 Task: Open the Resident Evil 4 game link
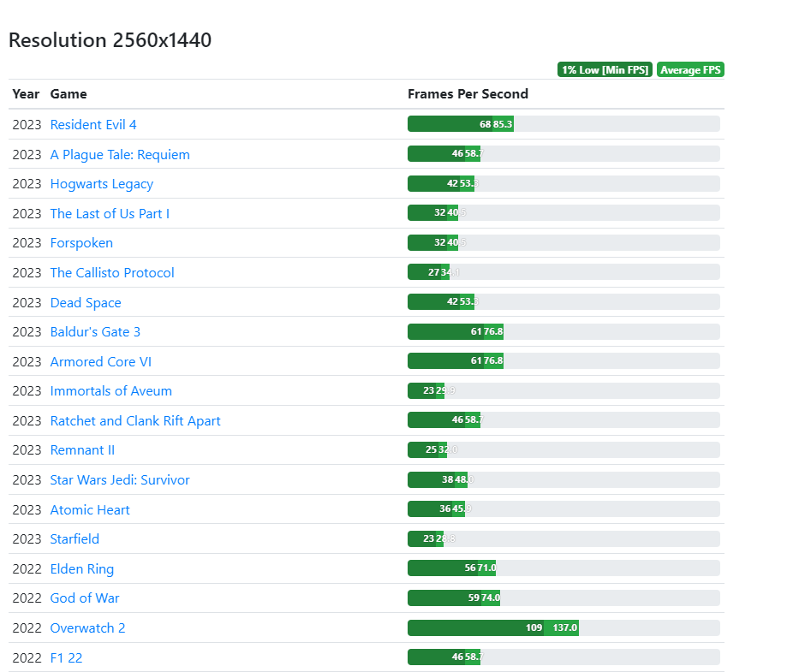click(x=93, y=124)
